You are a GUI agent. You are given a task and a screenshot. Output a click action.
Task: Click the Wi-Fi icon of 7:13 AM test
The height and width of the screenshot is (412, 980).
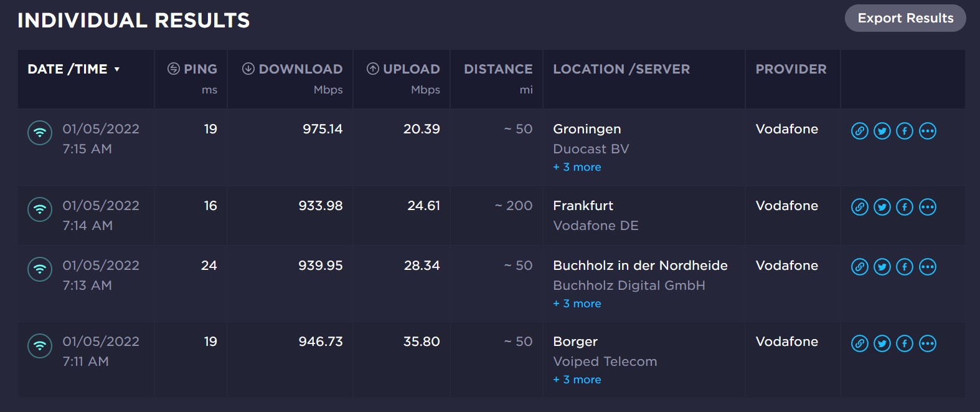pyautogui.click(x=40, y=269)
